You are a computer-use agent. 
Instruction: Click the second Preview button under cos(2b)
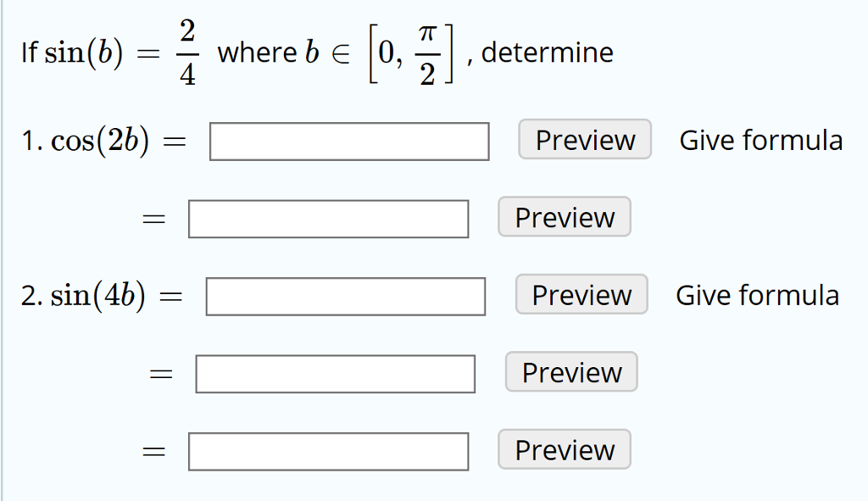(564, 218)
